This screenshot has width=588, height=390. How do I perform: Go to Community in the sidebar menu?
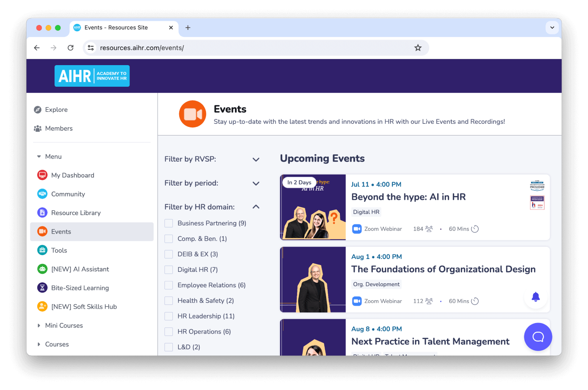click(x=68, y=194)
